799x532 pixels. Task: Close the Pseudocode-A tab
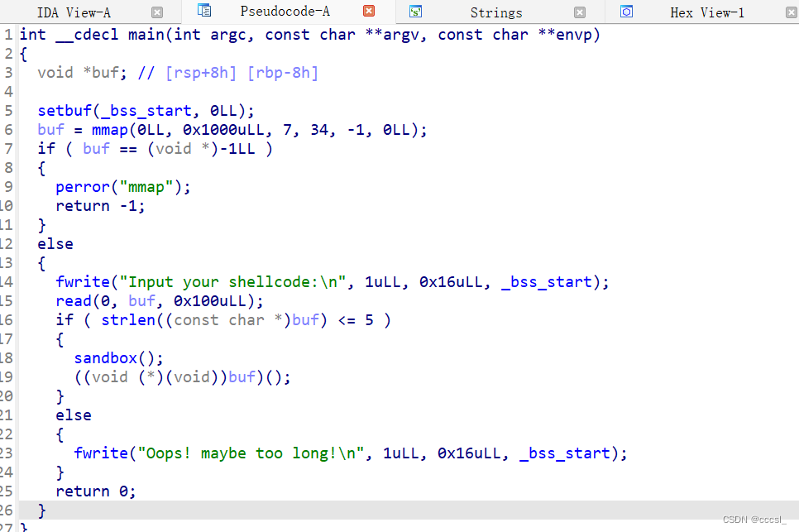pos(368,12)
